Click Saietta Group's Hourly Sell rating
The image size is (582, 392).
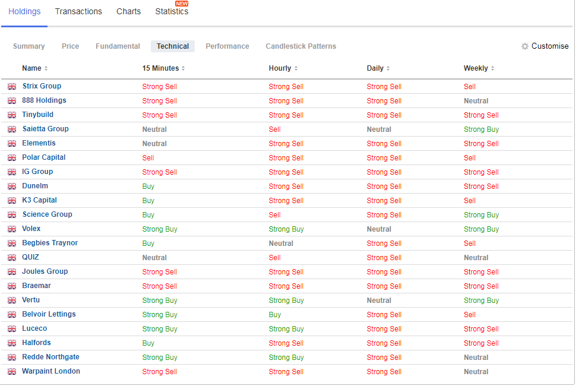(x=274, y=129)
